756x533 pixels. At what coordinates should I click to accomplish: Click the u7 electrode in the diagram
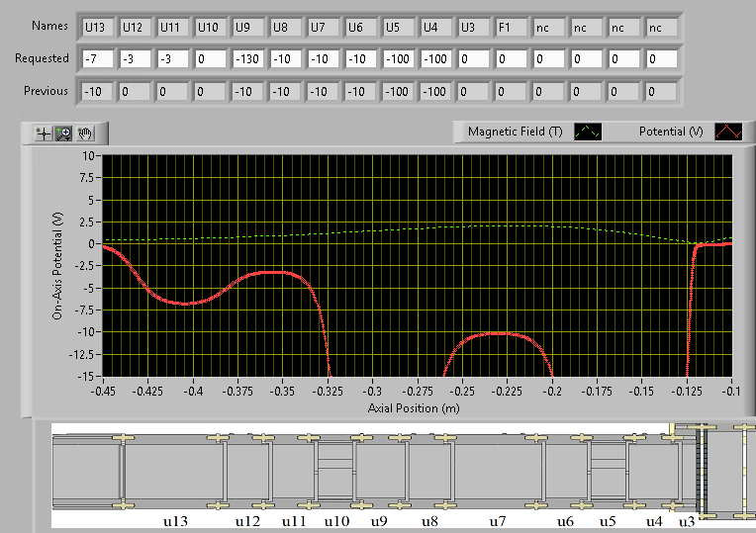498,471
